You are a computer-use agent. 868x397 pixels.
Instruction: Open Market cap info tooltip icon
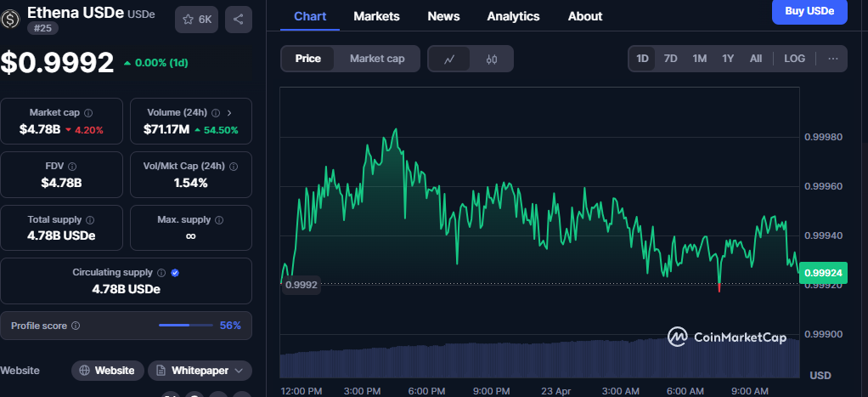pyautogui.click(x=88, y=113)
